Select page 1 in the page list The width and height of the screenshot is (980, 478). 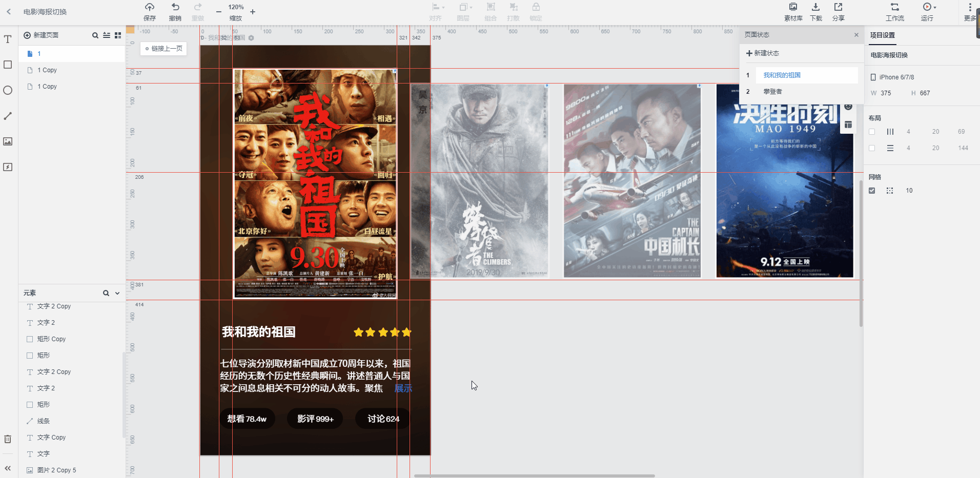(x=72, y=54)
